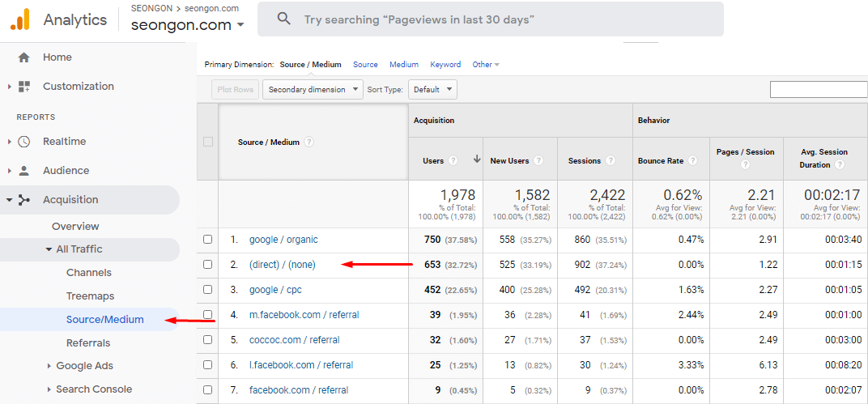
Task: Open the Channels report
Action: [88, 273]
